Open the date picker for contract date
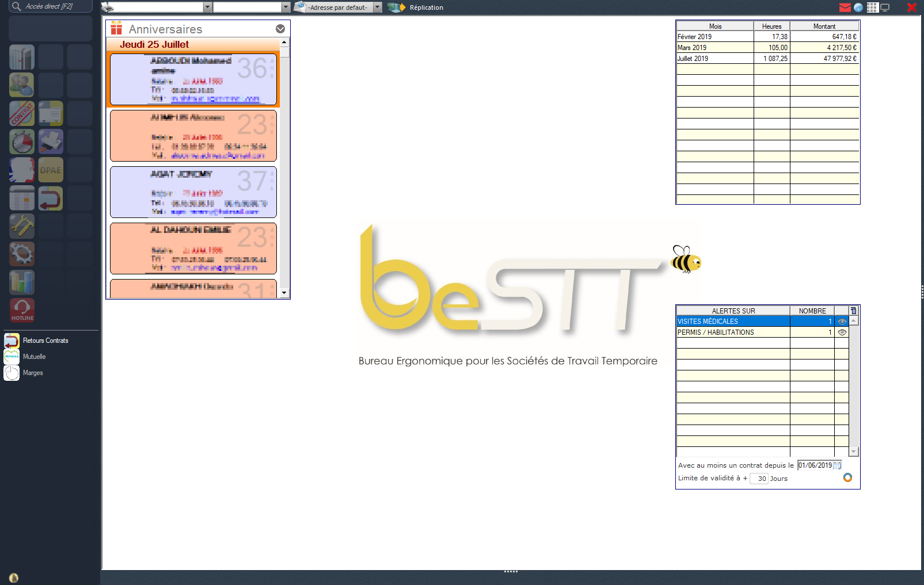The height and width of the screenshot is (585, 924). 838,465
